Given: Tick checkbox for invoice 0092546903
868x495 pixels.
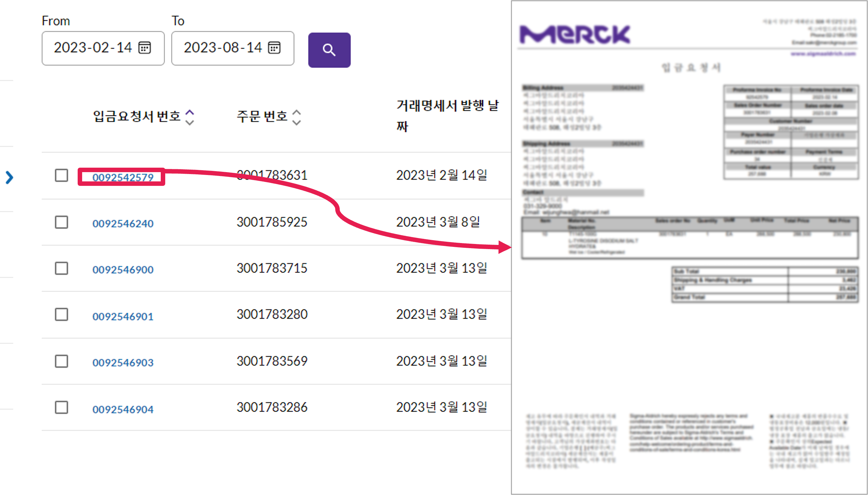Looking at the screenshot, I should pos(62,361).
